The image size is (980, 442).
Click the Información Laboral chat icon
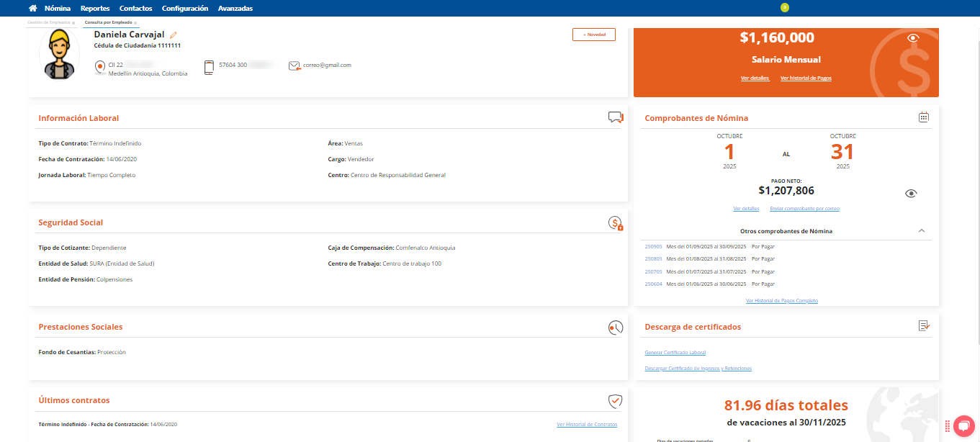(x=615, y=117)
